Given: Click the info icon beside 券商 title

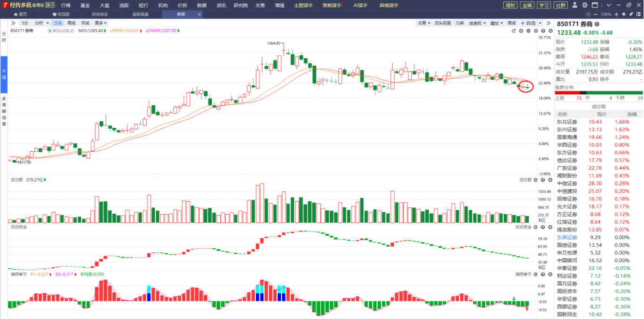Looking at the screenshot, I should click(597, 24).
